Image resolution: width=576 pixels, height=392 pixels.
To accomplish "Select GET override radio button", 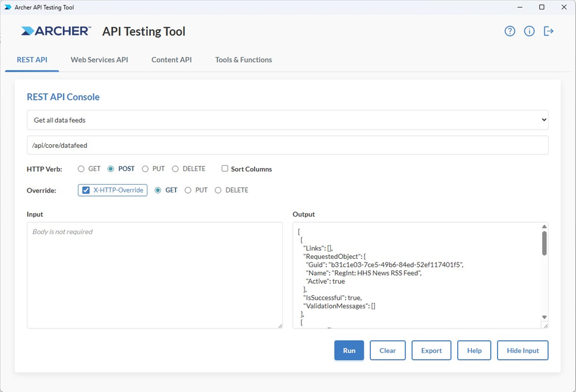I will (x=158, y=190).
